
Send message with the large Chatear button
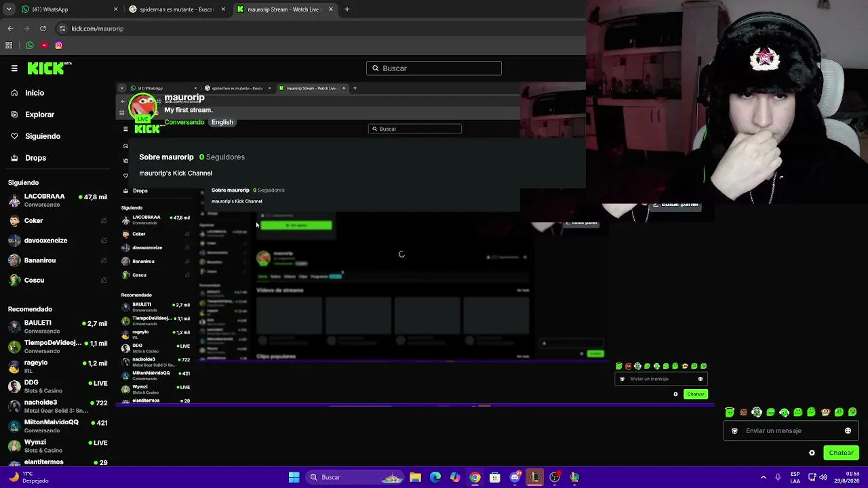(841, 453)
